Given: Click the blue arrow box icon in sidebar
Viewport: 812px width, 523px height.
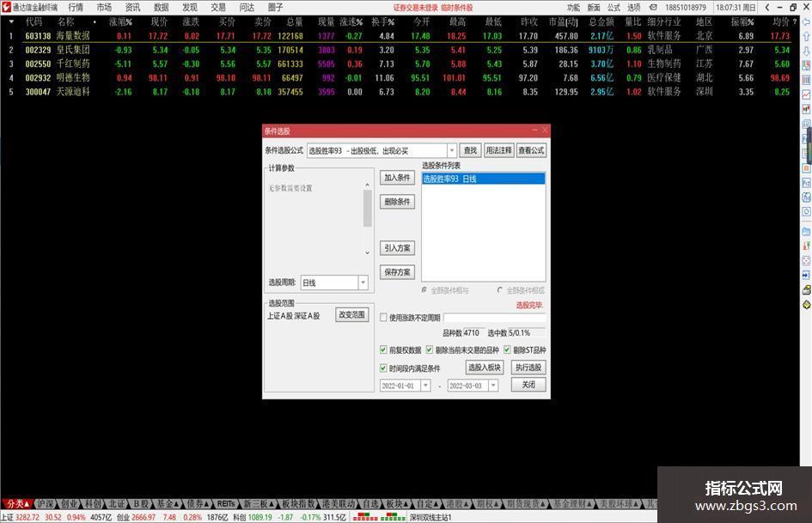Looking at the screenshot, I should [x=806, y=275].
